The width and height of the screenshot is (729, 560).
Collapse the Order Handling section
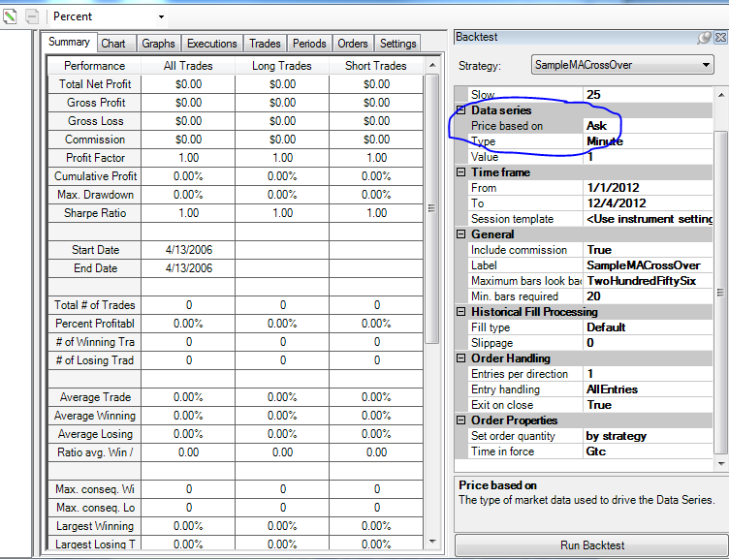click(x=460, y=358)
